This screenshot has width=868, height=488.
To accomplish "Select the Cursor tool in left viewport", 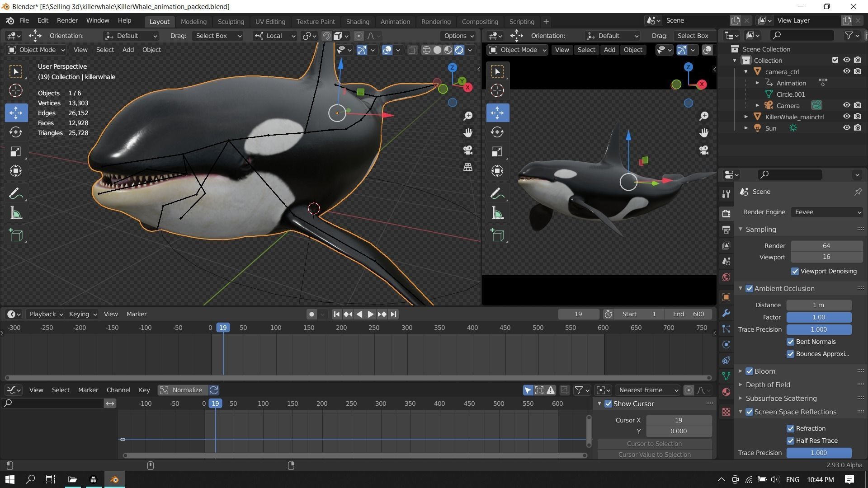I will pos(16,90).
